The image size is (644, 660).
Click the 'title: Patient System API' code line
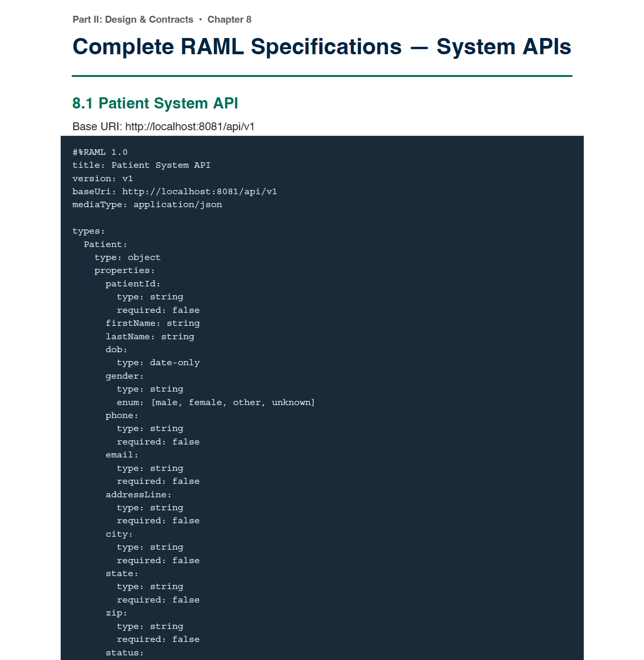point(141,165)
